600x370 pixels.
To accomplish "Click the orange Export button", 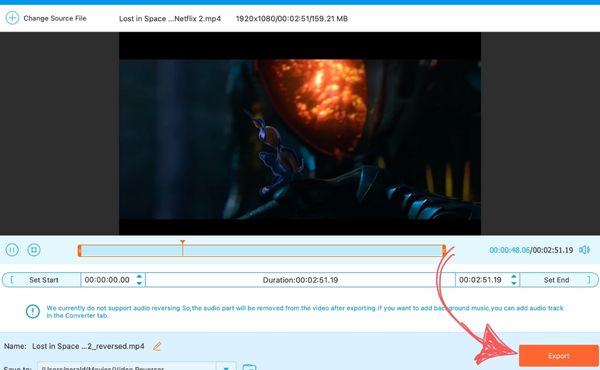I will coord(558,356).
